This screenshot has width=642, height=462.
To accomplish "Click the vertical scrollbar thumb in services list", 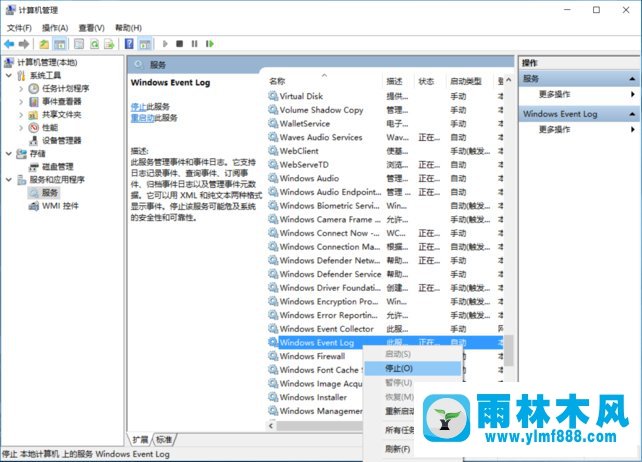I will pyautogui.click(x=509, y=351).
